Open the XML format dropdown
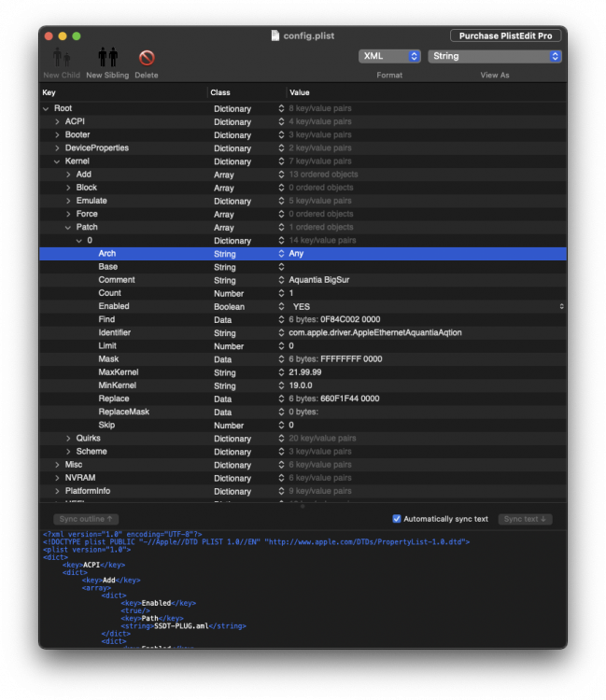The image size is (606, 700). click(x=389, y=56)
